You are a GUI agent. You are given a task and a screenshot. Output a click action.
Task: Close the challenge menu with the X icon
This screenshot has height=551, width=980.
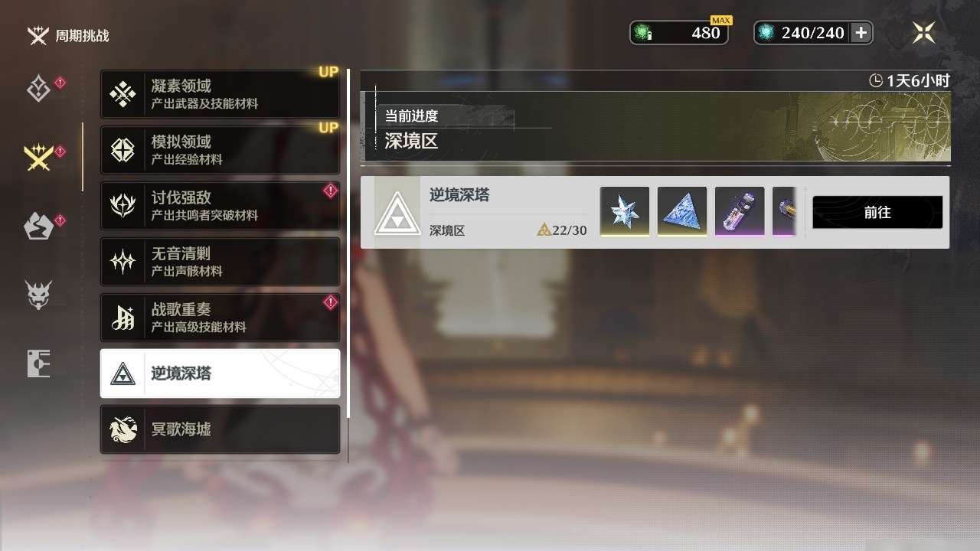(924, 33)
